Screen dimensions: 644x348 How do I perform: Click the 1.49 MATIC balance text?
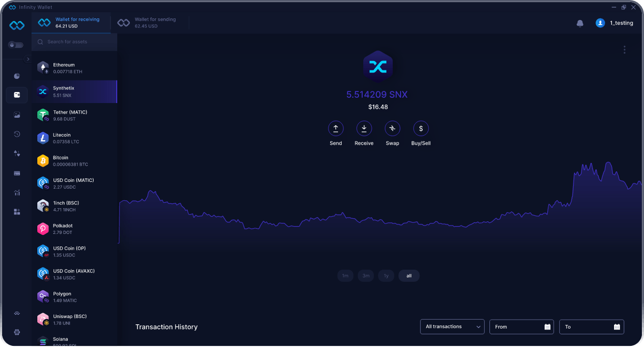65,301
